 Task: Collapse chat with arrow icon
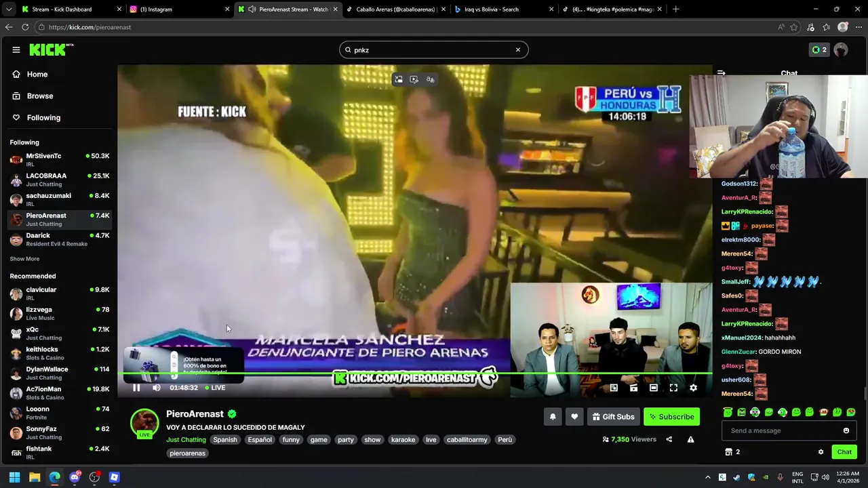click(722, 73)
